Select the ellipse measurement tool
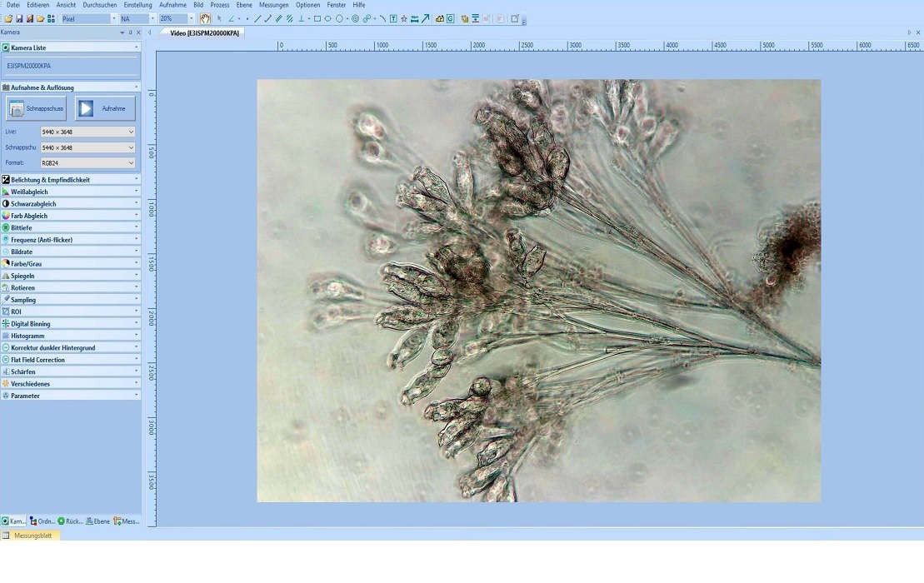924x583 pixels. click(327, 18)
